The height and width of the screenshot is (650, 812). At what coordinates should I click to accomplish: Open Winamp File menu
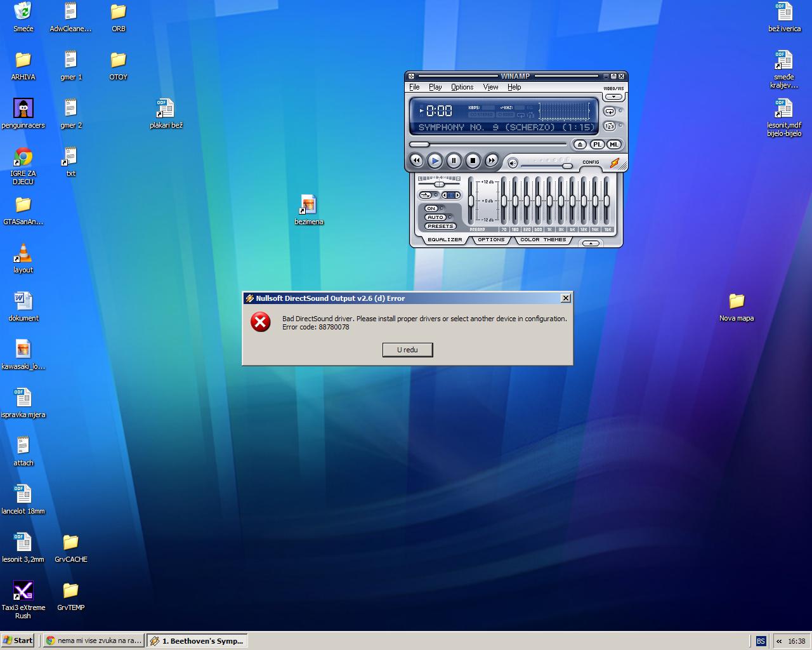point(414,87)
